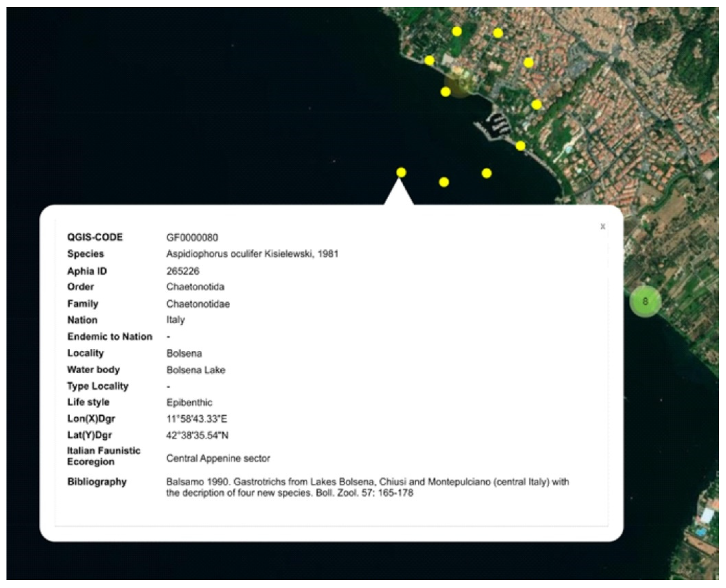
Task: Click yellow shoreline marker just south of marina
Action: pos(520,146)
